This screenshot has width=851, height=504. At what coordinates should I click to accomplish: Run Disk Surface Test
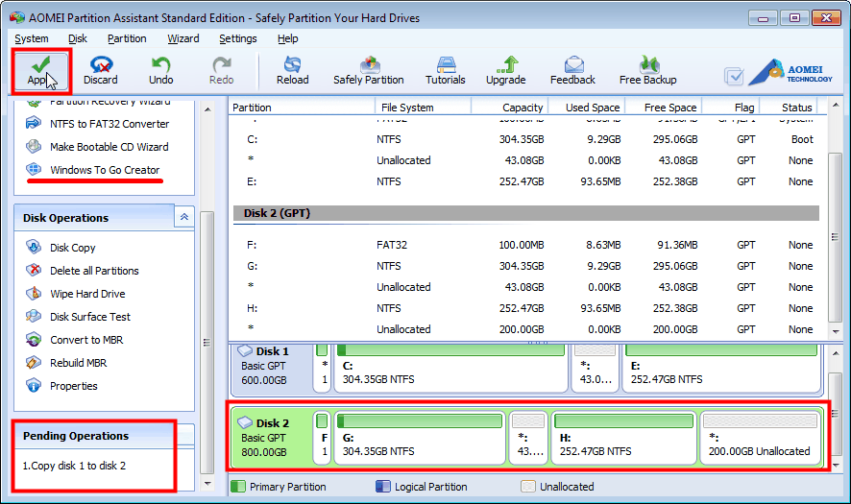[78, 316]
